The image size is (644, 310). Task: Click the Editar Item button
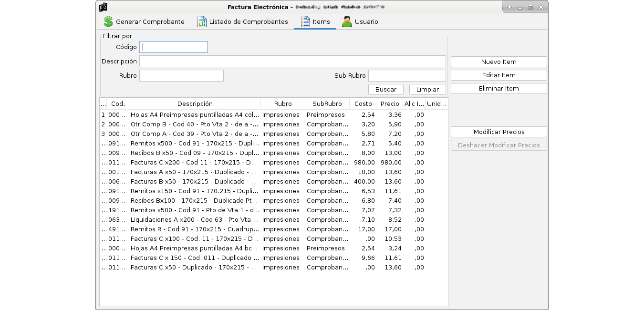(499, 75)
